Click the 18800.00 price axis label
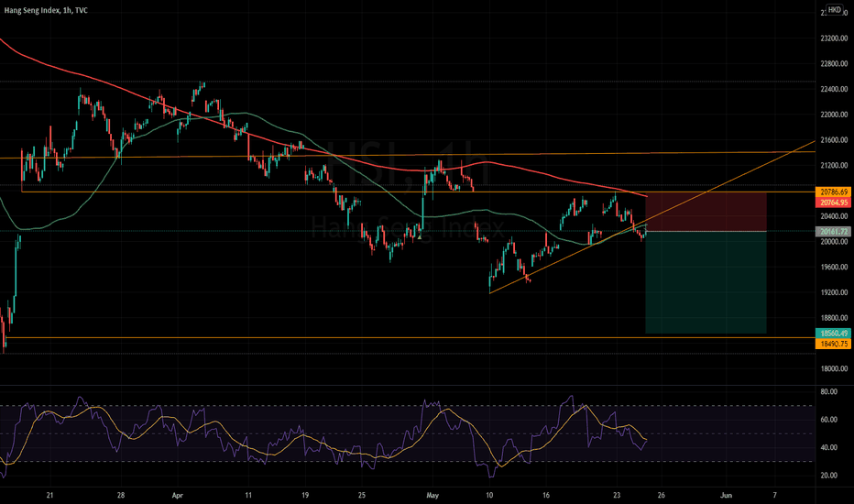Screen dimensions: 854x504 click(x=834, y=318)
